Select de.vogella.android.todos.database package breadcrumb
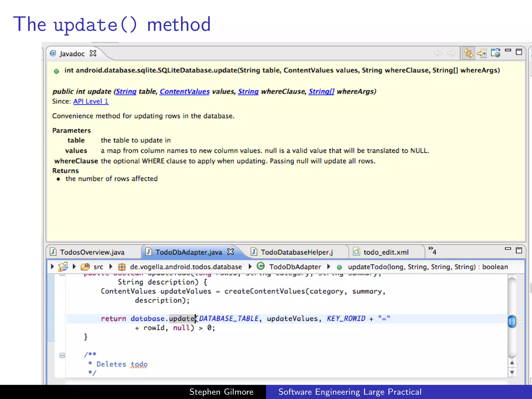 click(180, 267)
